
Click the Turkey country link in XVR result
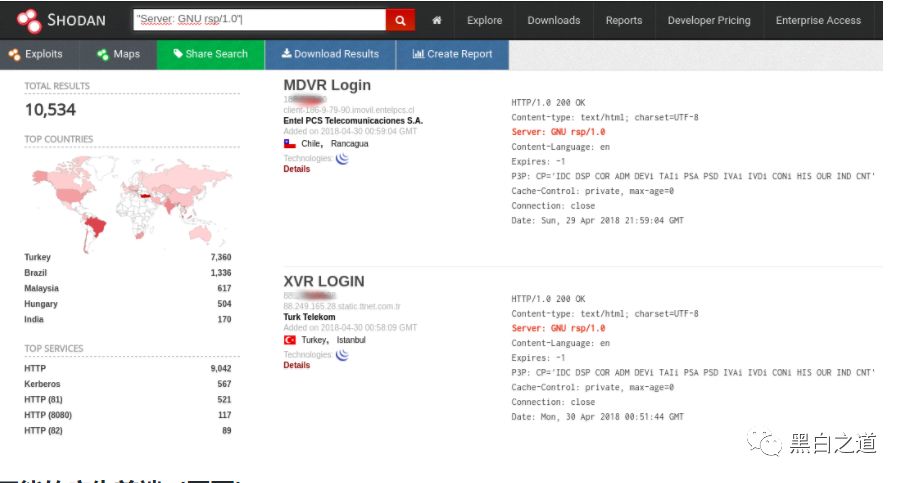315,340
